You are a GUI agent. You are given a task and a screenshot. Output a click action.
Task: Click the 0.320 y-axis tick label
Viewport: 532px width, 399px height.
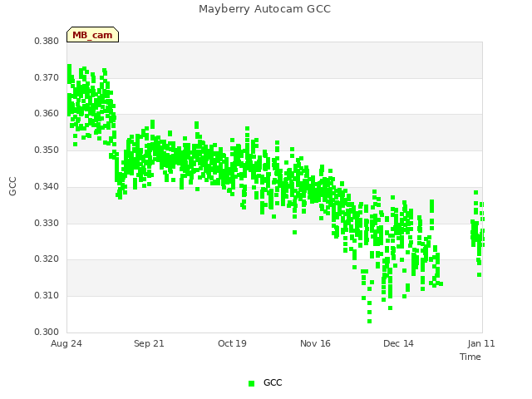(x=47, y=259)
